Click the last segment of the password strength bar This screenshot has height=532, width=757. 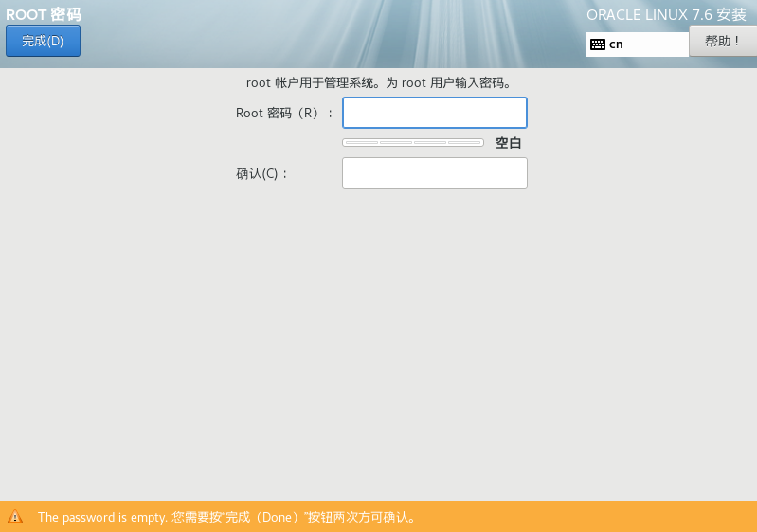tap(464, 143)
